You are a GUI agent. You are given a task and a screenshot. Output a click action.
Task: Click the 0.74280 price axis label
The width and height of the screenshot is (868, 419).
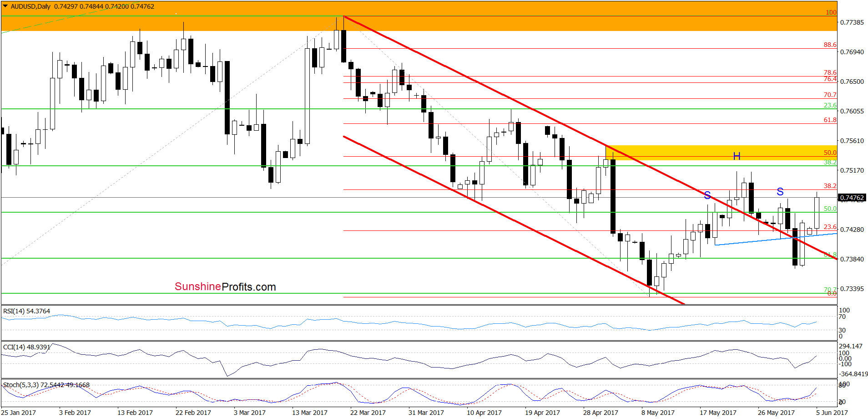pyautogui.click(x=852, y=230)
